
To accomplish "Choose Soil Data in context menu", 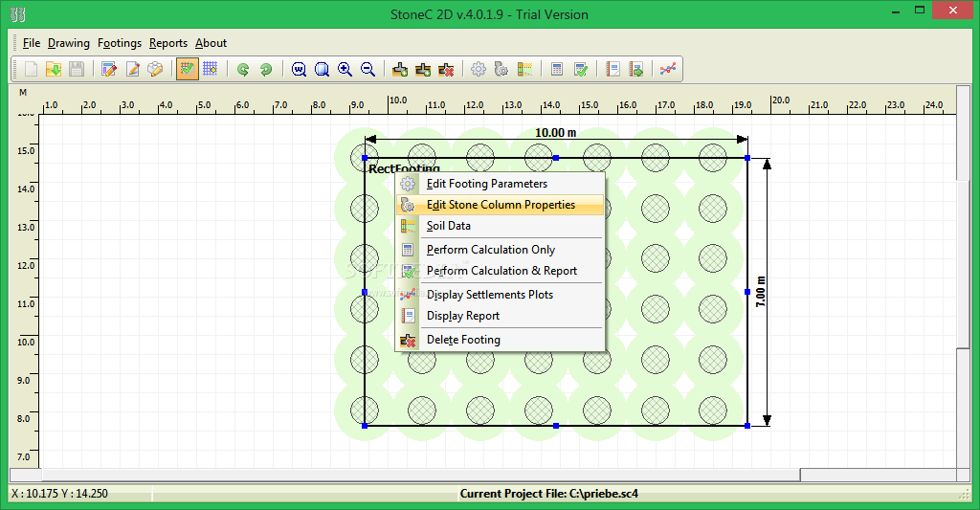I will pos(500,226).
